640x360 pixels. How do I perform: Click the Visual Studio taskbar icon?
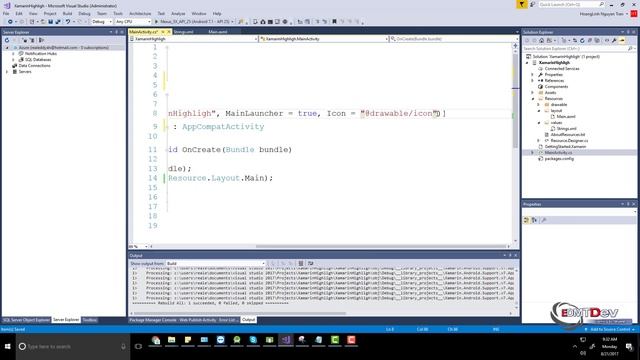(x=286, y=340)
